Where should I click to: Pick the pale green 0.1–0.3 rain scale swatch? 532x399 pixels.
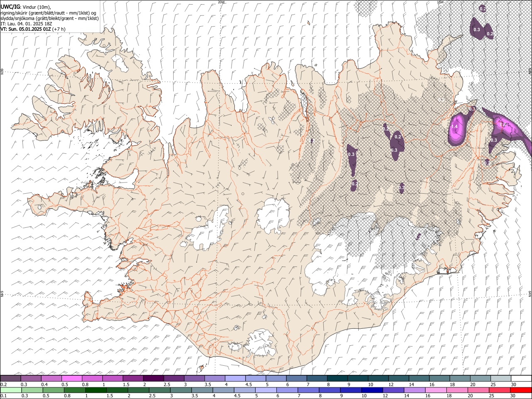click(10, 390)
